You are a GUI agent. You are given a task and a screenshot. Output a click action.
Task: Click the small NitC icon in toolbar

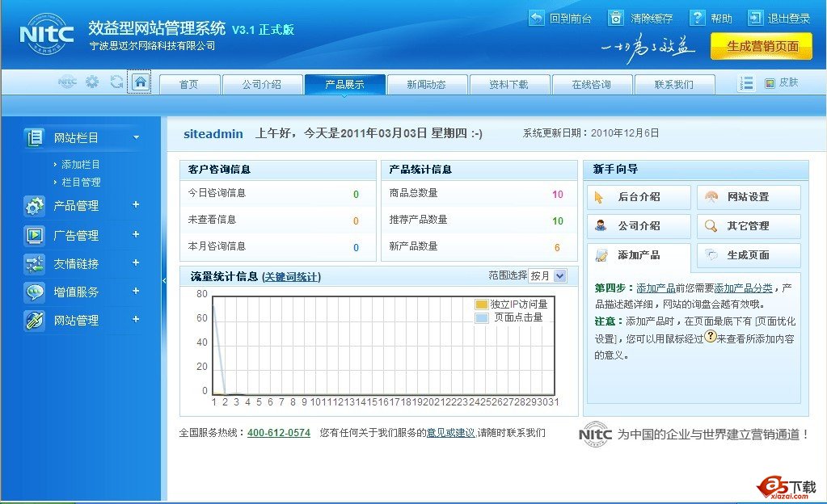[67, 82]
